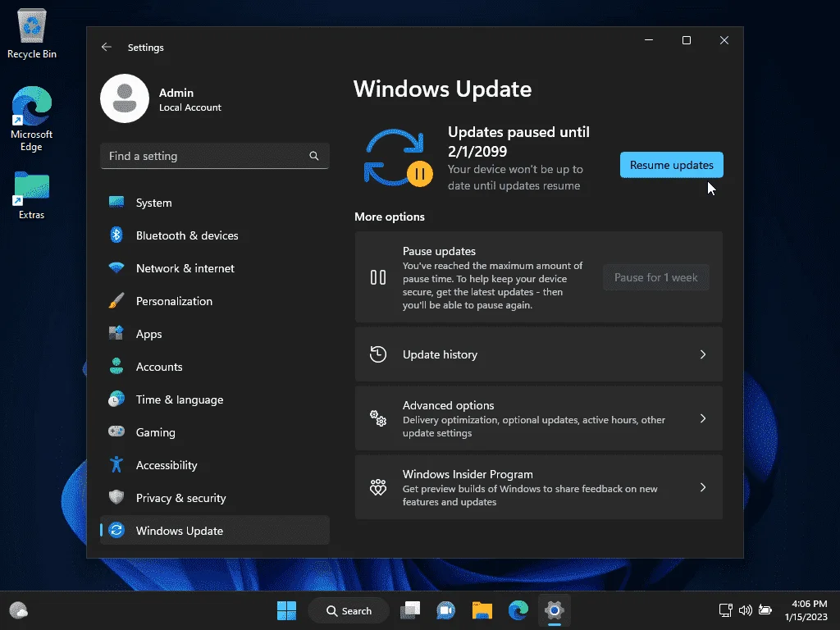The width and height of the screenshot is (840, 630).
Task: Click the Settings back arrow
Action: [x=107, y=47]
